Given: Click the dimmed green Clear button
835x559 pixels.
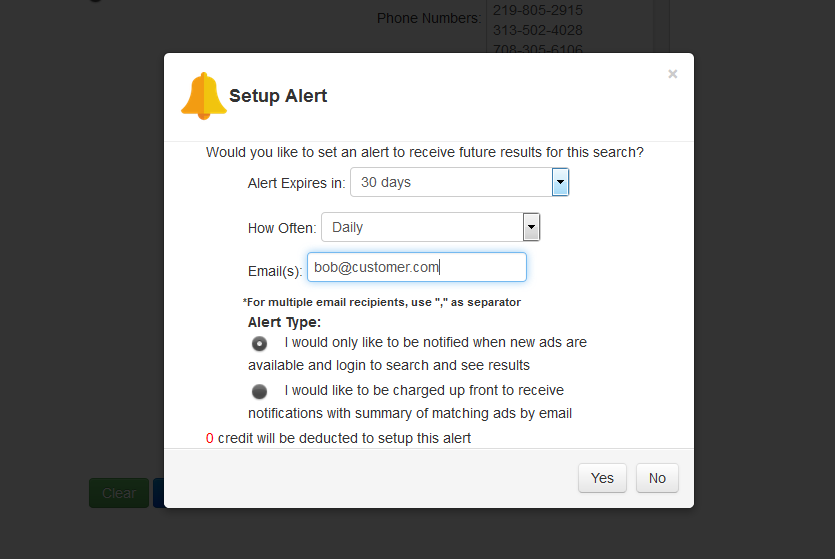Looking at the screenshot, I should pyautogui.click(x=119, y=493).
